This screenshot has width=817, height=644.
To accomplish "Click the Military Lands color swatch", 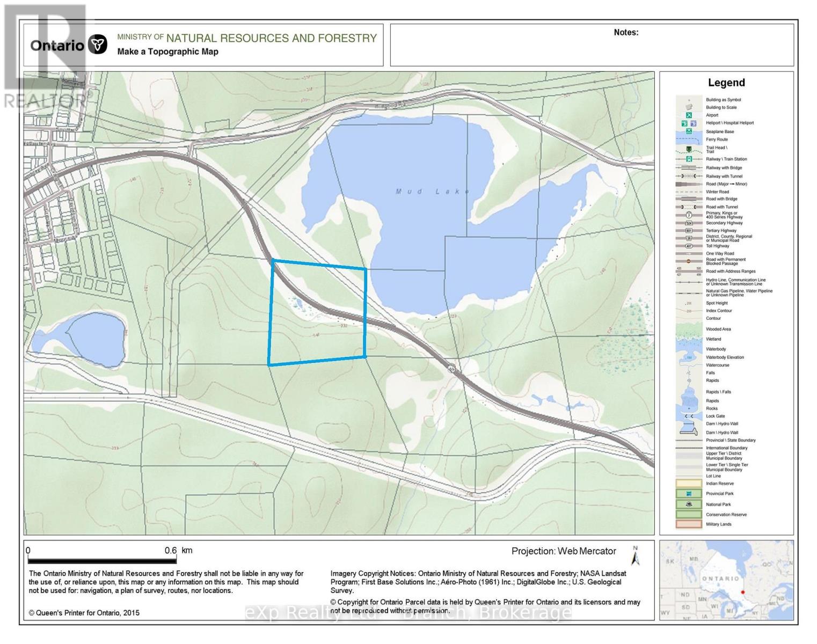I will [x=689, y=524].
